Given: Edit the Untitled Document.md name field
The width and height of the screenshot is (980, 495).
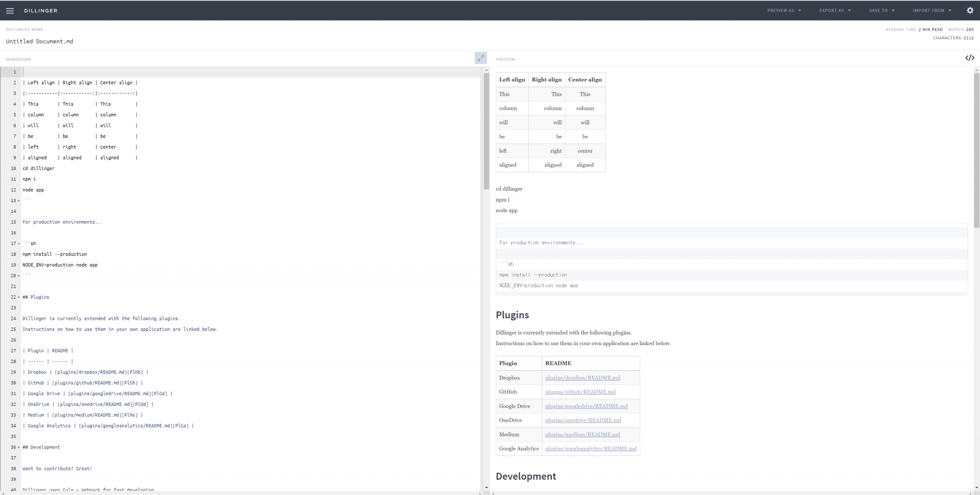Looking at the screenshot, I should [x=40, y=42].
